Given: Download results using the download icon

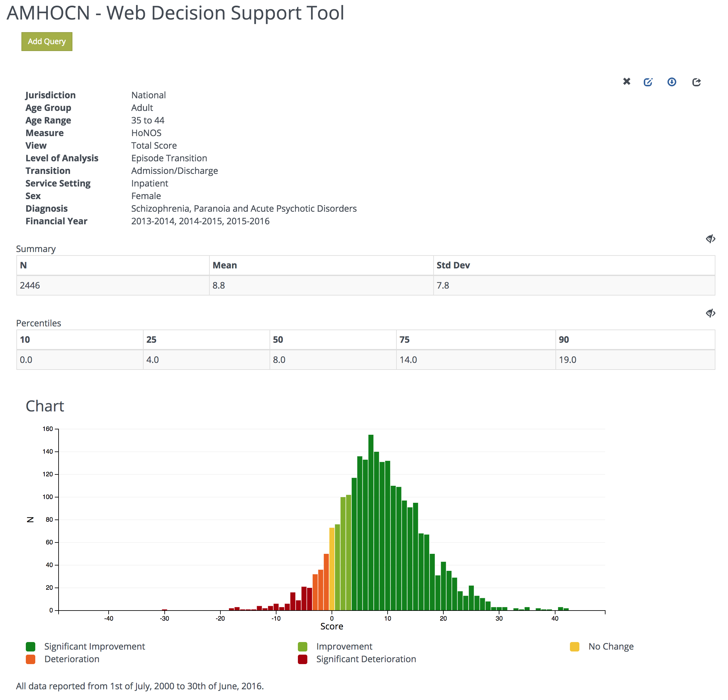Looking at the screenshot, I should (672, 82).
